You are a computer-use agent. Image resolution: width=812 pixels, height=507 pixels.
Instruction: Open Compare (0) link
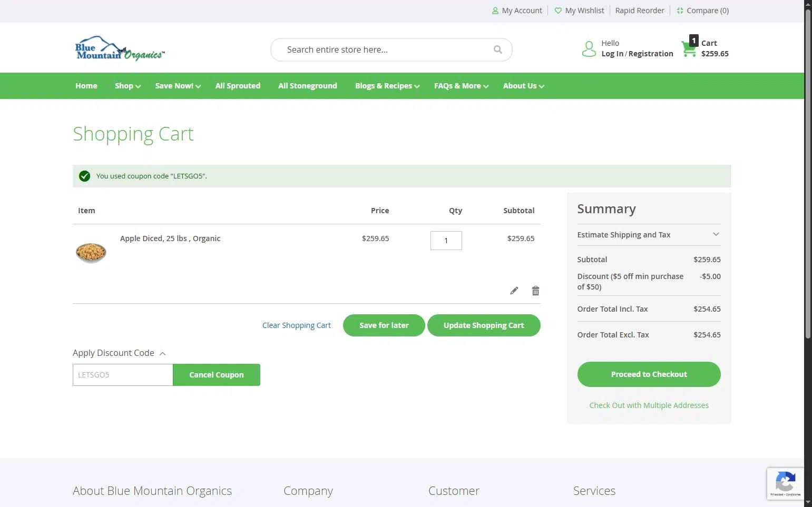[x=702, y=11]
